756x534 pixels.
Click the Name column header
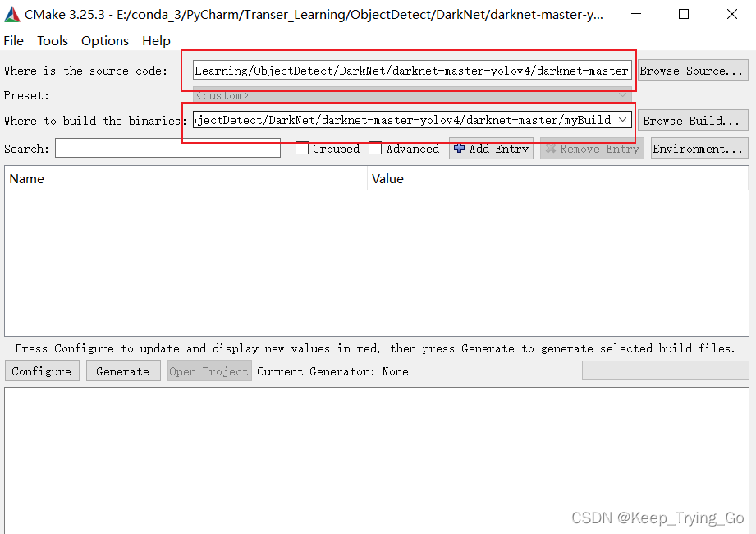click(27, 178)
